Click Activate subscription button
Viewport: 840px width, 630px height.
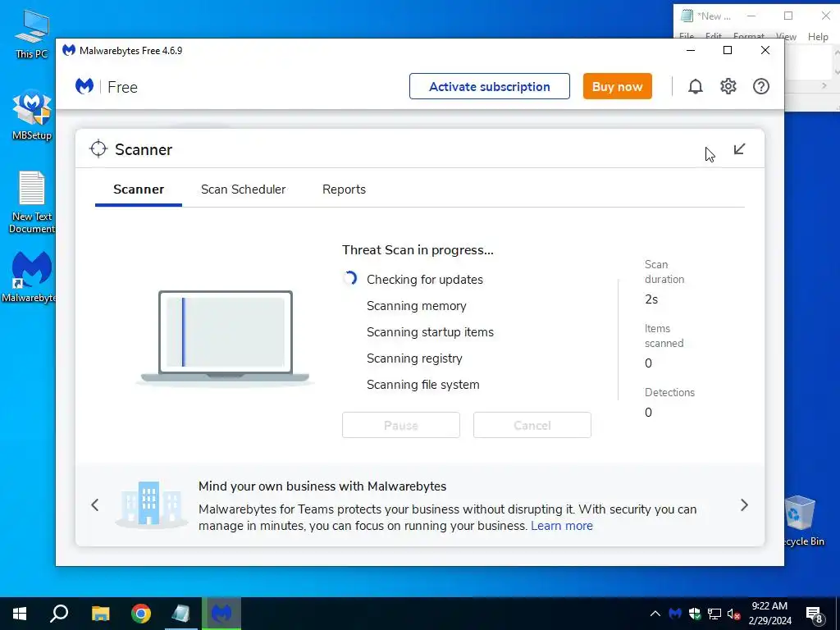tap(489, 86)
